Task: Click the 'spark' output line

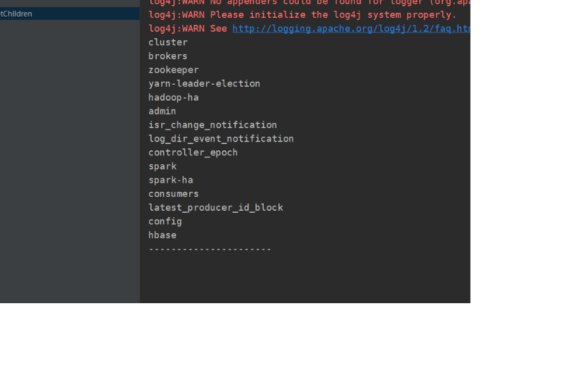Action: [x=162, y=166]
